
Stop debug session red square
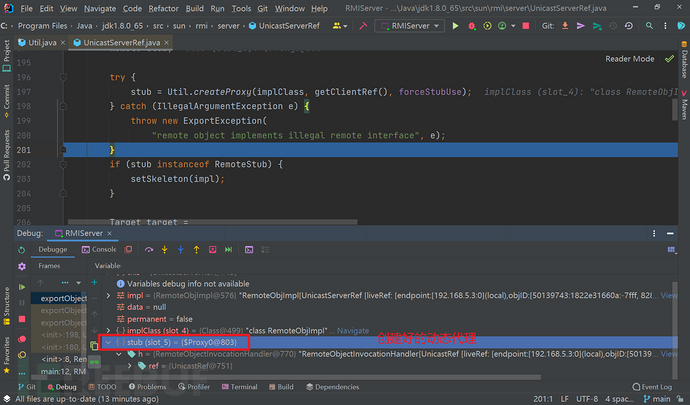pyautogui.click(x=22, y=319)
